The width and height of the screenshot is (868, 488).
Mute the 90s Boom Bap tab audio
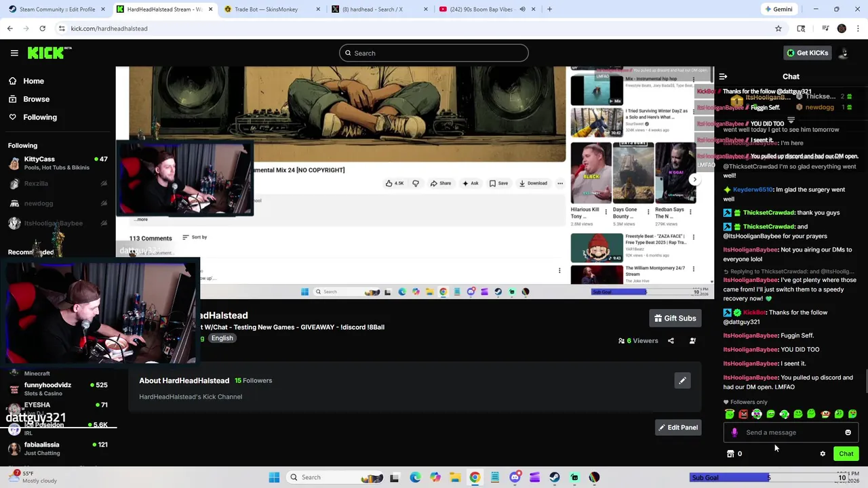tap(522, 9)
